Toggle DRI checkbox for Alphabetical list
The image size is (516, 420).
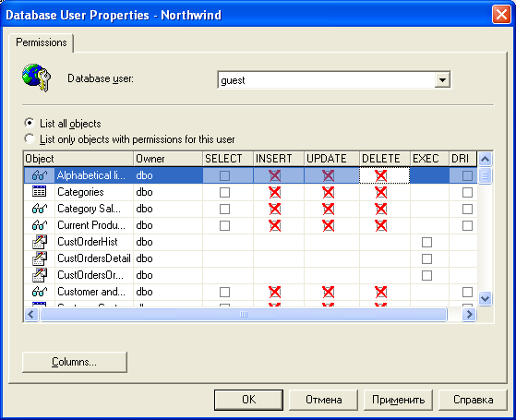[467, 175]
